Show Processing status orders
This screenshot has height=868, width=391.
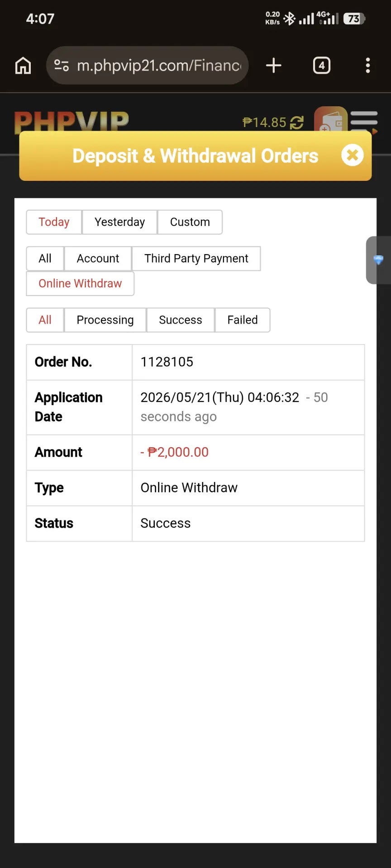(x=105, y=320)
